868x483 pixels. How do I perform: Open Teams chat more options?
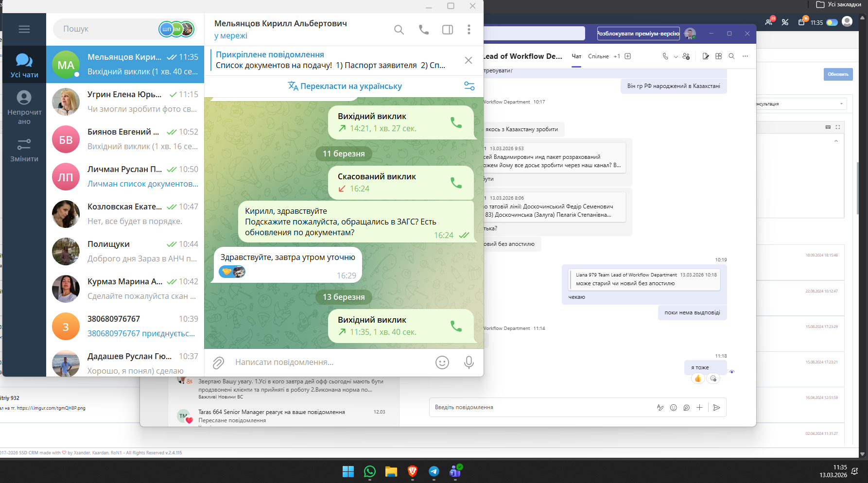coord(745,56)
